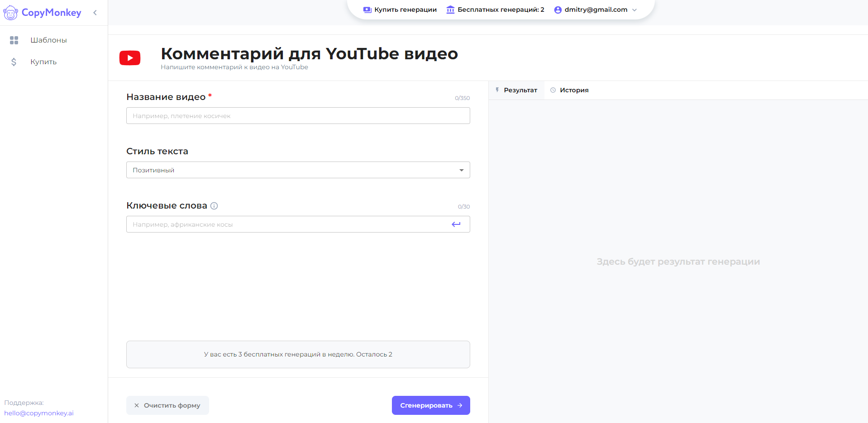Open Шаблоны in the sidebar menu

[x=48, y=40]
